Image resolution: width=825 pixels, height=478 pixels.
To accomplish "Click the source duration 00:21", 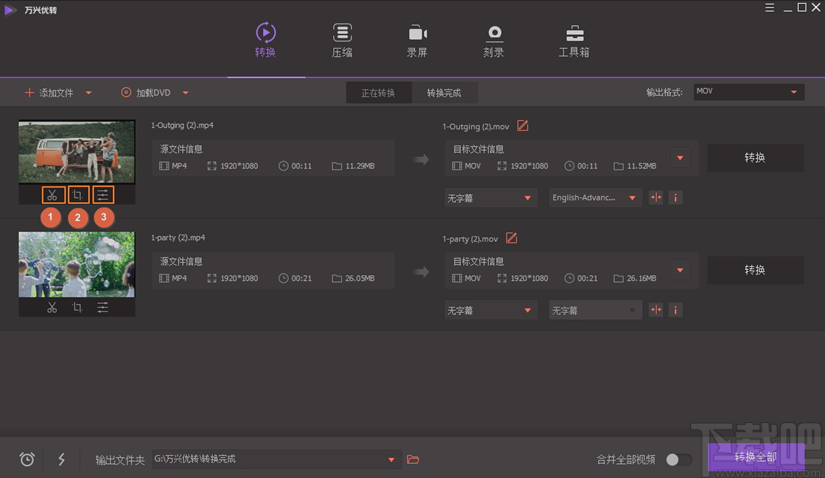I will (x=301, y=278).
